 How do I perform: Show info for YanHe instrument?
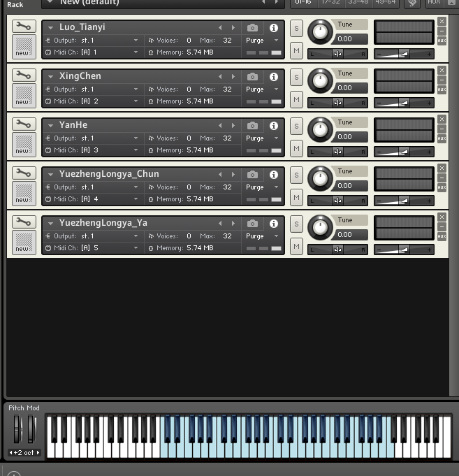pos(274,126)
